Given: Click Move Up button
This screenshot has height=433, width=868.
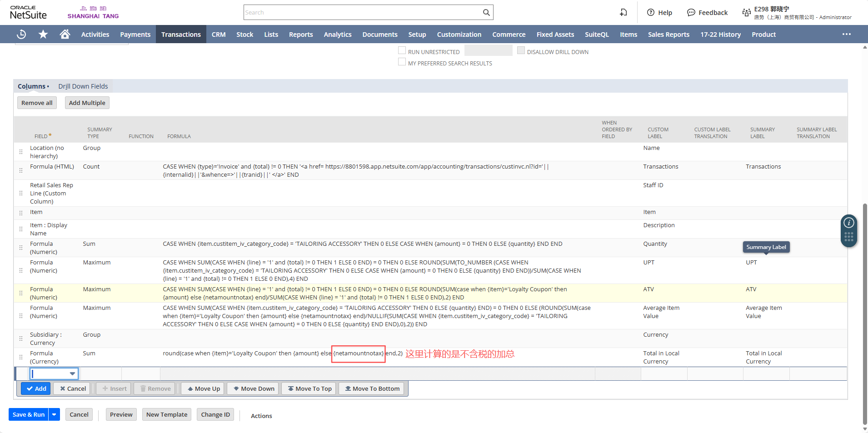Looking at the screenshot, I should tap(203, 388).
